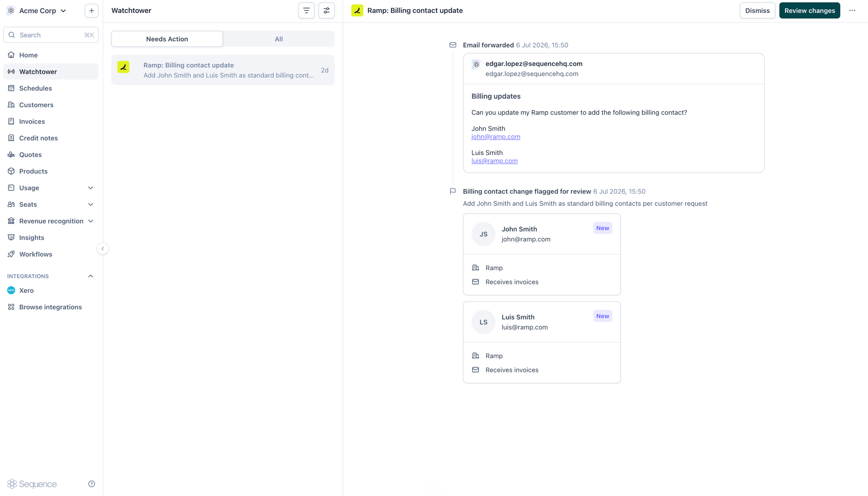Click the plus button beside Acme Corp
Image resolution: width=868 pixels, height=496 pixels.
pos(92,10)
